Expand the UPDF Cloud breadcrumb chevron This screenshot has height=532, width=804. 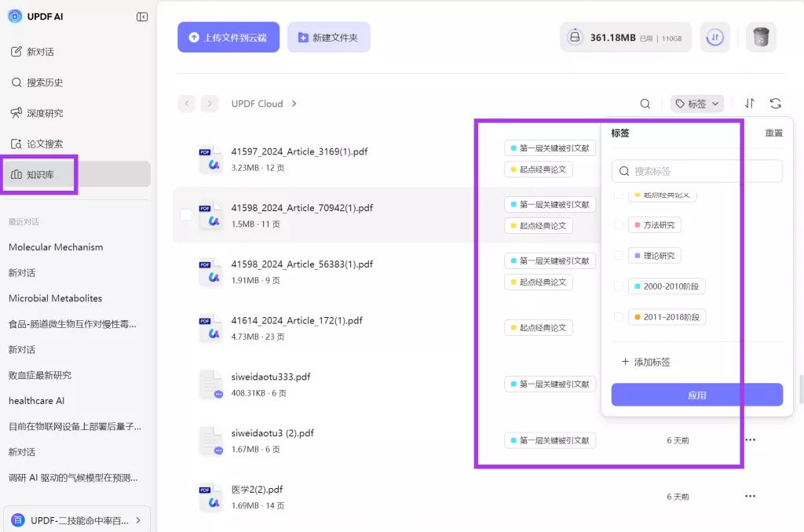pyautogui.click(x=294, y=104)
